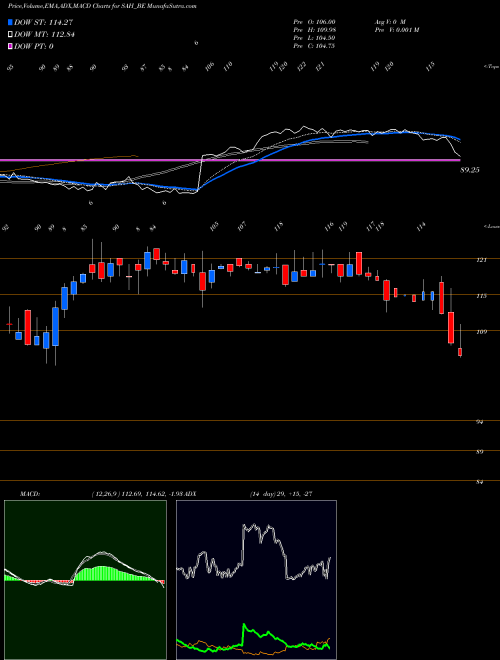Screen dimensions: 500x660
Task: Click the 121 level on the right price axis
Action: (x=482, y=260)
